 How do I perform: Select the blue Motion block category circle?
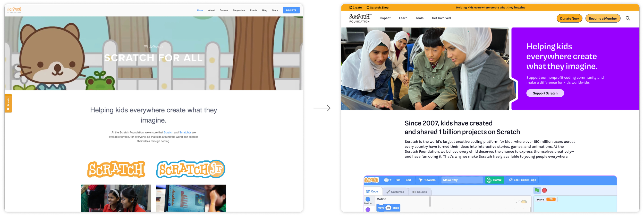click(x=368, y=199)
